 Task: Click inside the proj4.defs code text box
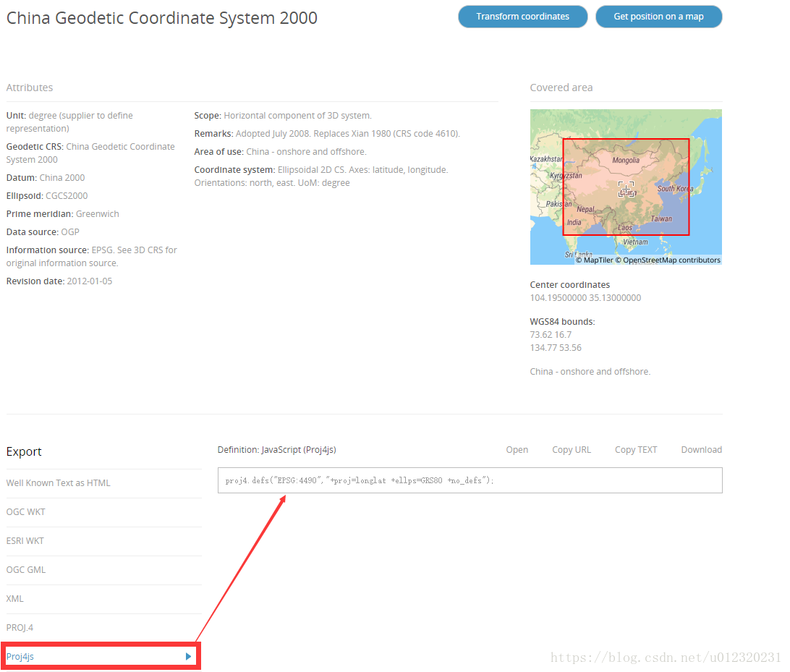coord(470,481)
